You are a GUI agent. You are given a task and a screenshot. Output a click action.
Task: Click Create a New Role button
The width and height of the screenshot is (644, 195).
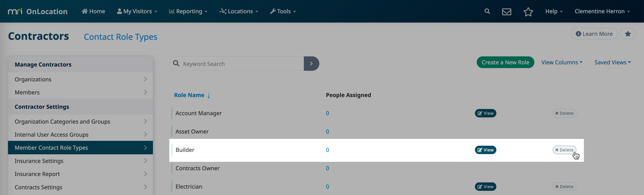[x=505, y=62]
